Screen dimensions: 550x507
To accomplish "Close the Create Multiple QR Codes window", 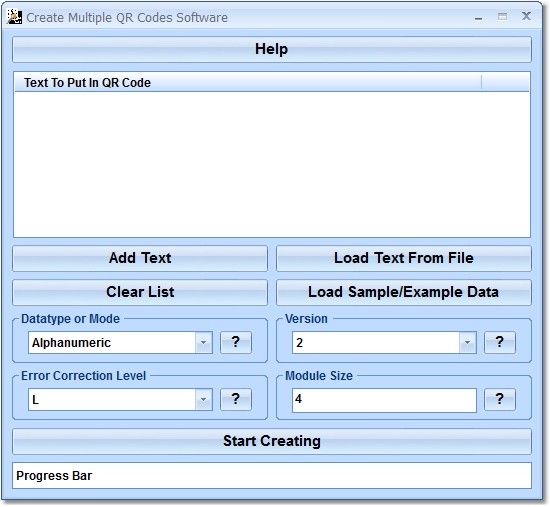I will 526,16.
